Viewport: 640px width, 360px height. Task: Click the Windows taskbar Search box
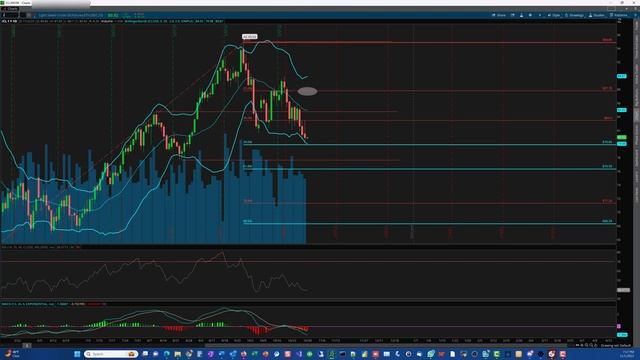click(111, 354)
